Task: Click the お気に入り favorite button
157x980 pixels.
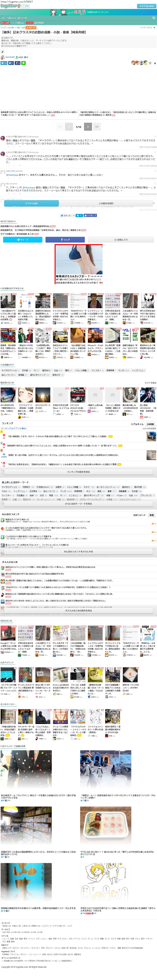Action: (121, 239)
